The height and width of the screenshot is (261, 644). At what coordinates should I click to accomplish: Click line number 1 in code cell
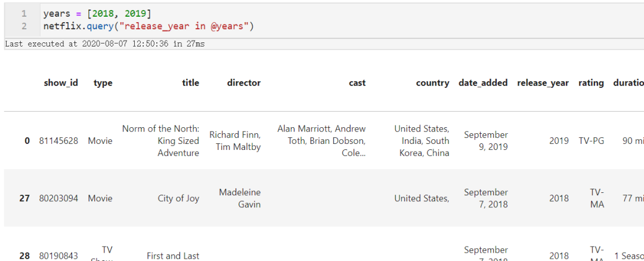[24, 14]
